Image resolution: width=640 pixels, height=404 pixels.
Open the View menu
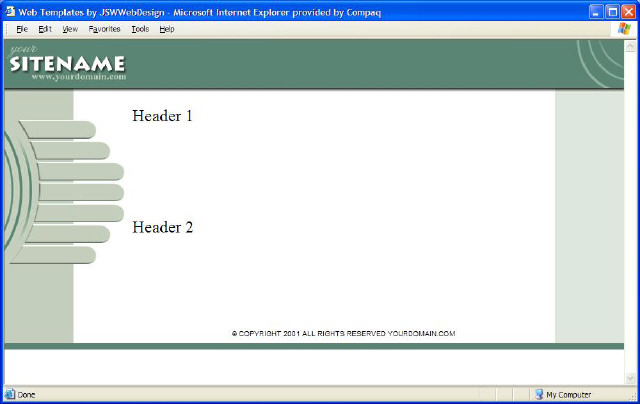pyautogui.click(x=70, y=29)
